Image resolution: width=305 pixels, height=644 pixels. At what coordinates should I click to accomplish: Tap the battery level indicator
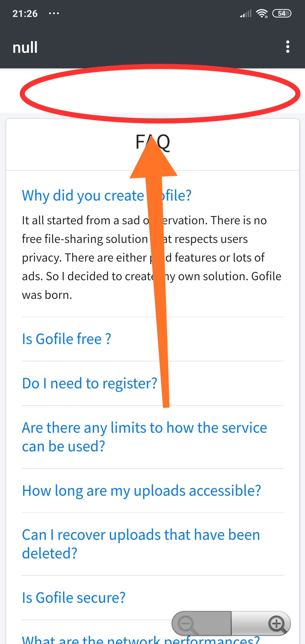point(281,13)
